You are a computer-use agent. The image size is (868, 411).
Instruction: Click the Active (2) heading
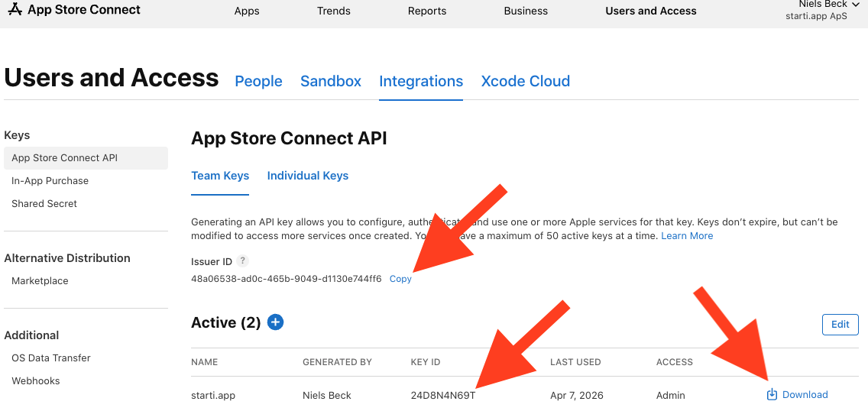point(226,322)
